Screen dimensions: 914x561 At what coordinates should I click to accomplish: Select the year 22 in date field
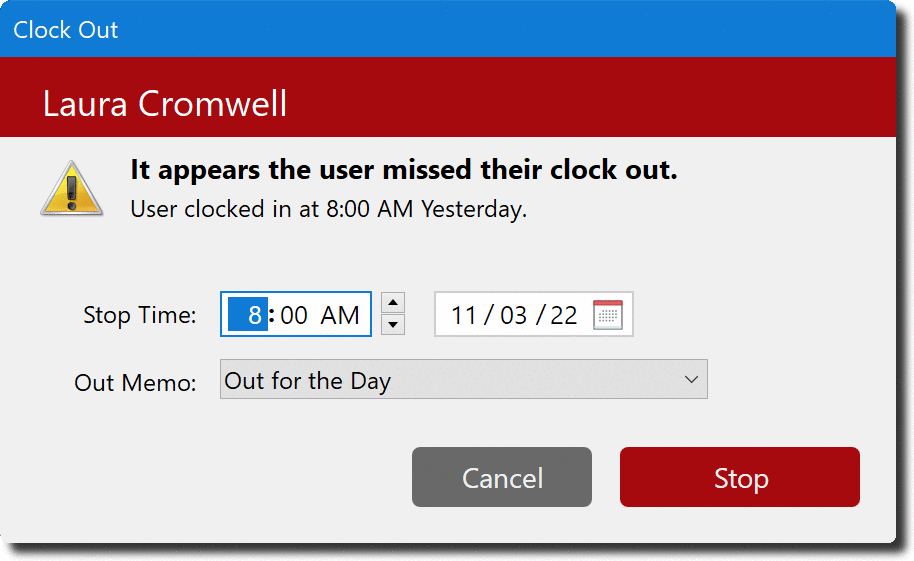pos(563,315)
